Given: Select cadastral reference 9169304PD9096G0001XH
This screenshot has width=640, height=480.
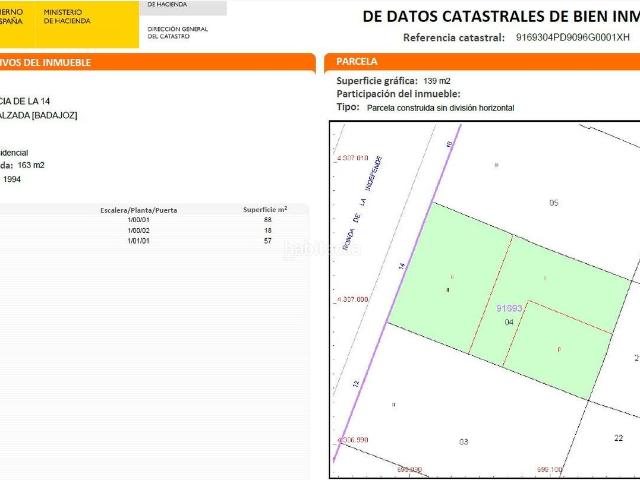Looking at the screenshot, I should [573, 38].
